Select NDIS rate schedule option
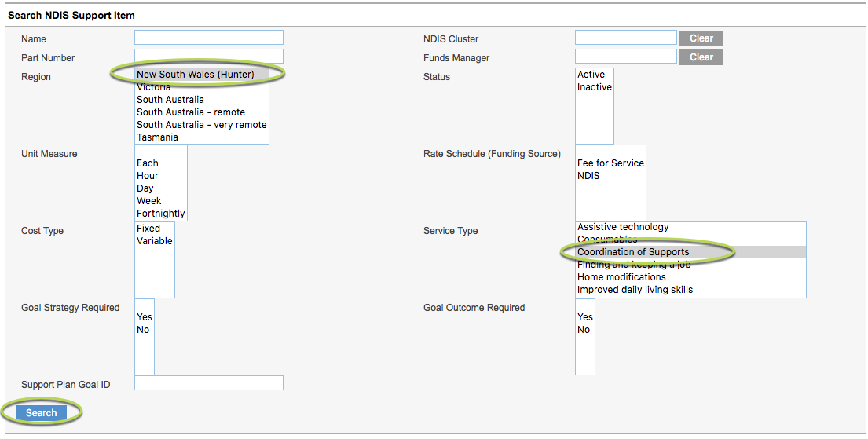This screenshot has height=439, width=868. (x=610, y=175)
